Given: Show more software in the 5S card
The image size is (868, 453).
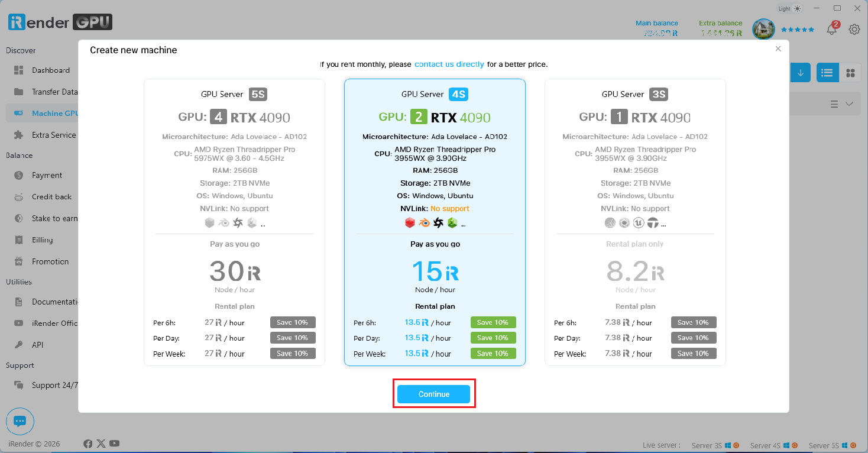Looking at the screenshot, I should (263, 225).
